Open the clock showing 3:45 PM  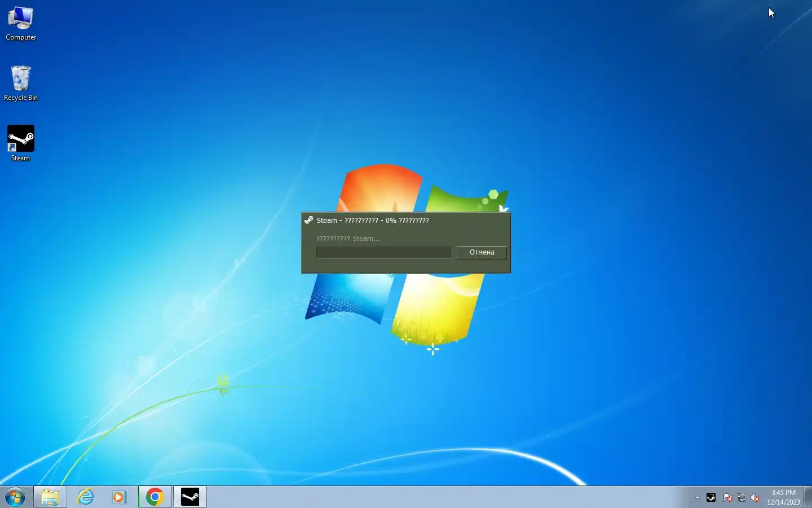[783, 497]
